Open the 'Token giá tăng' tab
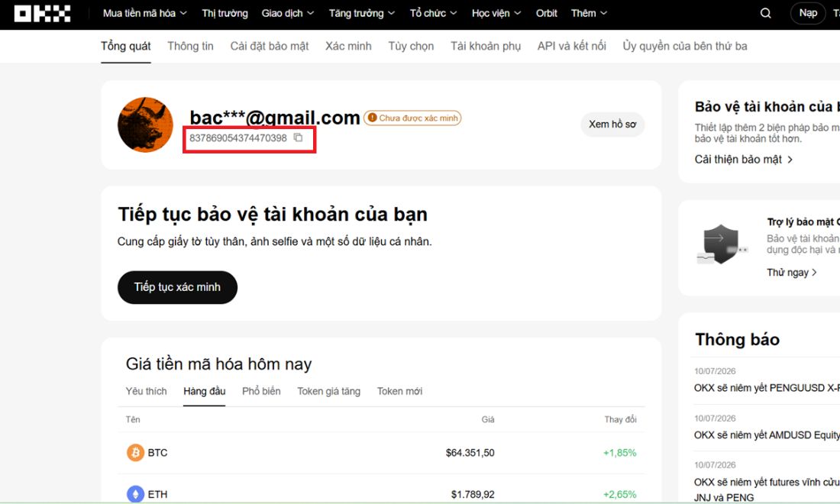This screenshot has width=840, height=504. 329,391
